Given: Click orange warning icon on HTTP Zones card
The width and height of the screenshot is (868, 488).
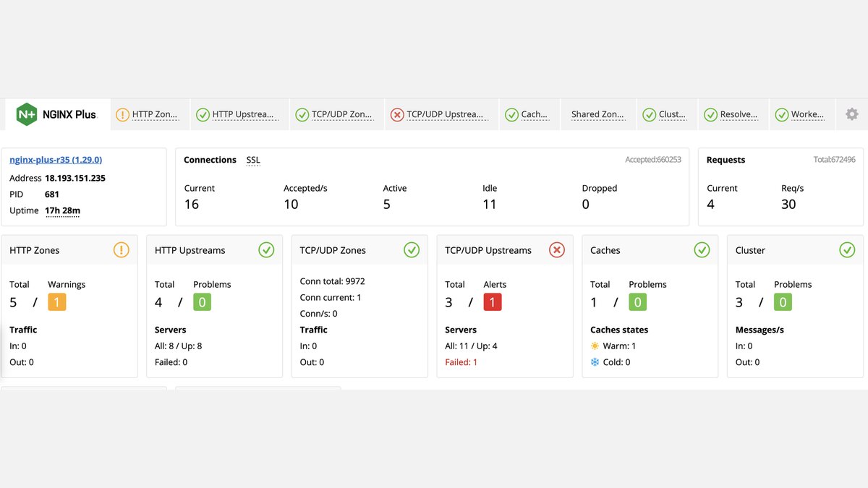Looking at the screenshot, I should [x=122, y=250].
